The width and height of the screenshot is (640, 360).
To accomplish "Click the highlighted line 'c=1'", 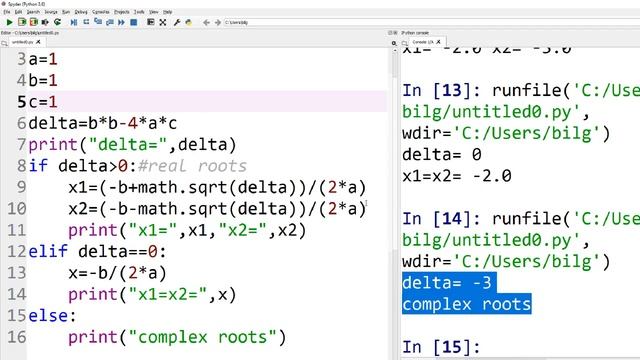I will [207, 102].
